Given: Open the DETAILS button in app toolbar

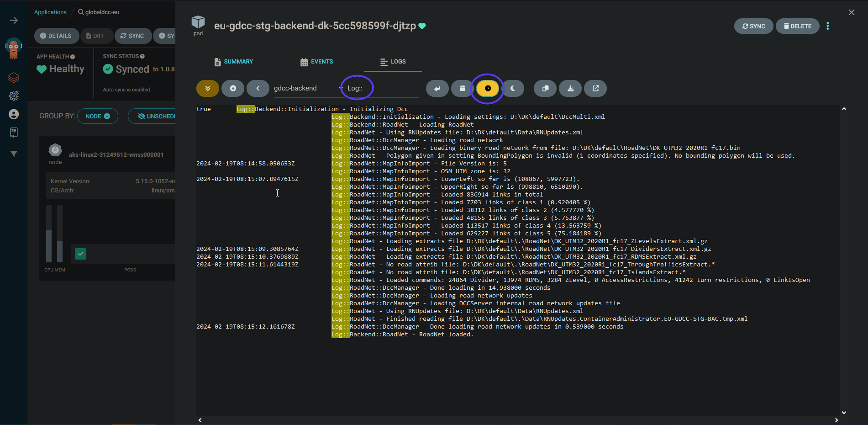Looking at the screenshot, I should pos(56,36).
